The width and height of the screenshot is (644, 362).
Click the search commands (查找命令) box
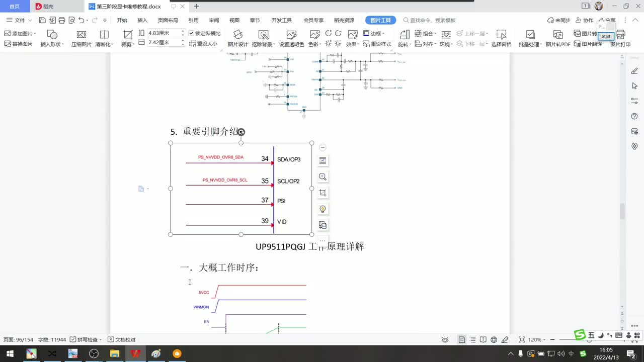429,20
